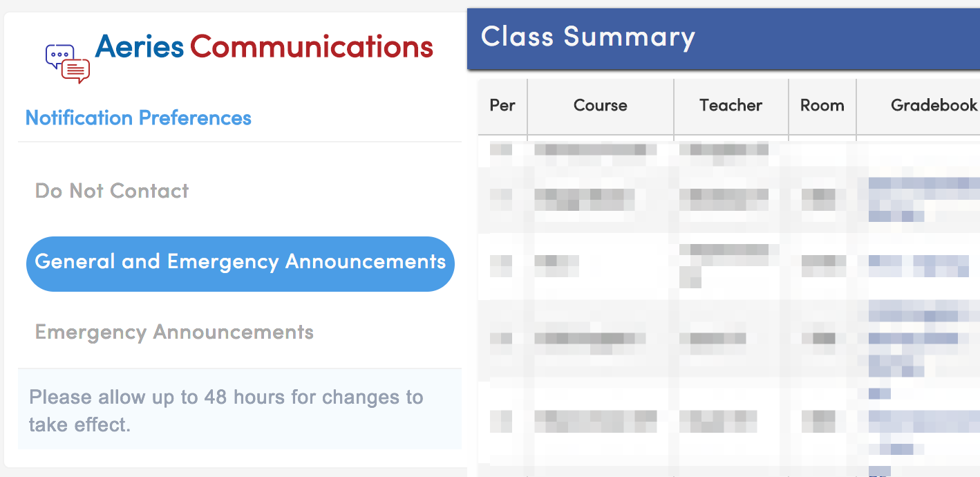
Task: Click the Teacher column header
Action: (731, 106)
